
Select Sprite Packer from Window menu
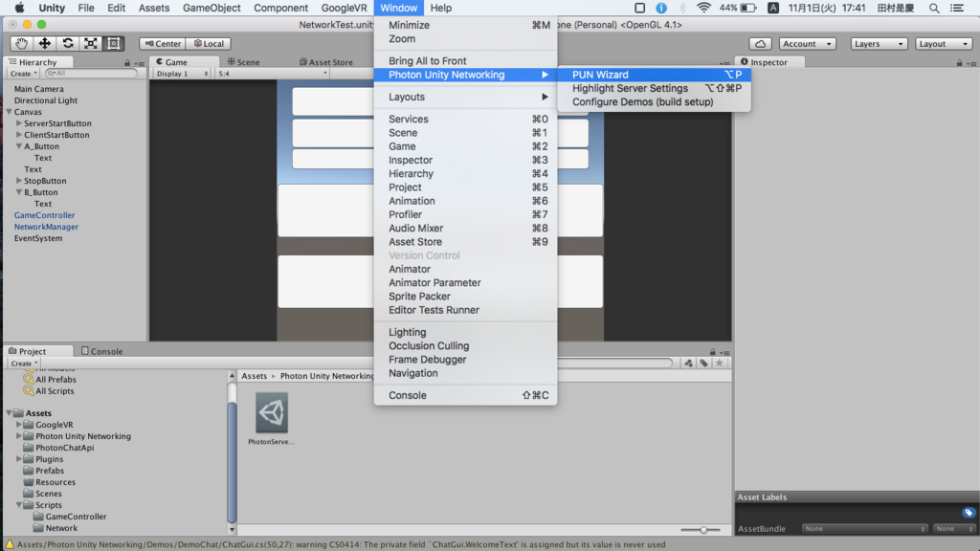[x=466, y=297]
